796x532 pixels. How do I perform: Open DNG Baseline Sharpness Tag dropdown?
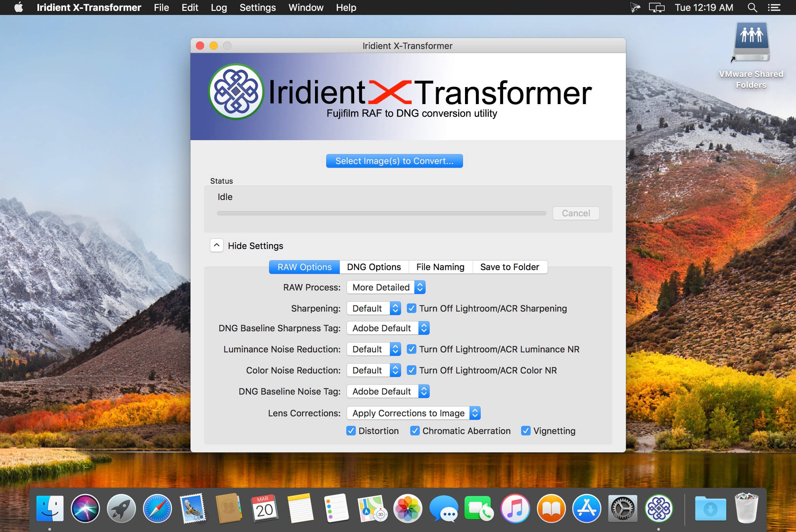tap(388, 328)
